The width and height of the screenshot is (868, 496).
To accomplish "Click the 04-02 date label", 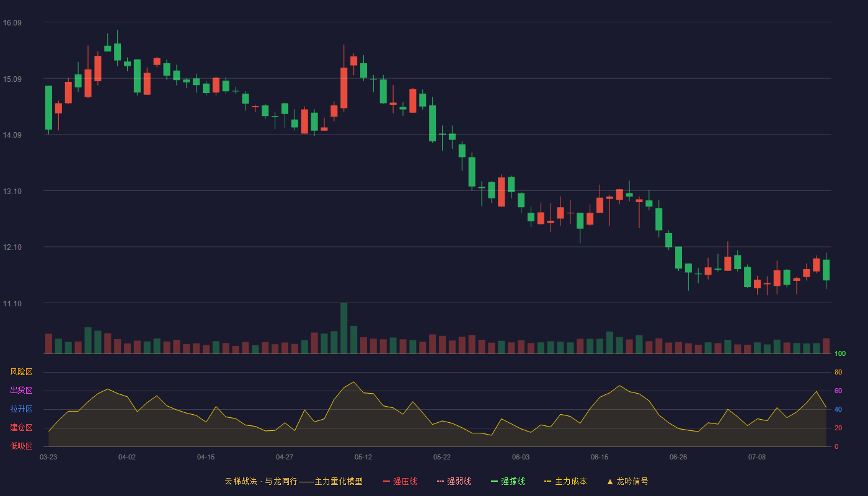I will pos(127,457).
